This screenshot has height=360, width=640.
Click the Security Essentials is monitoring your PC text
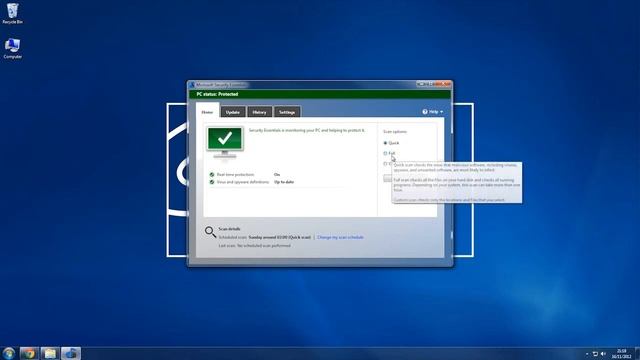[x=307, y=130]
